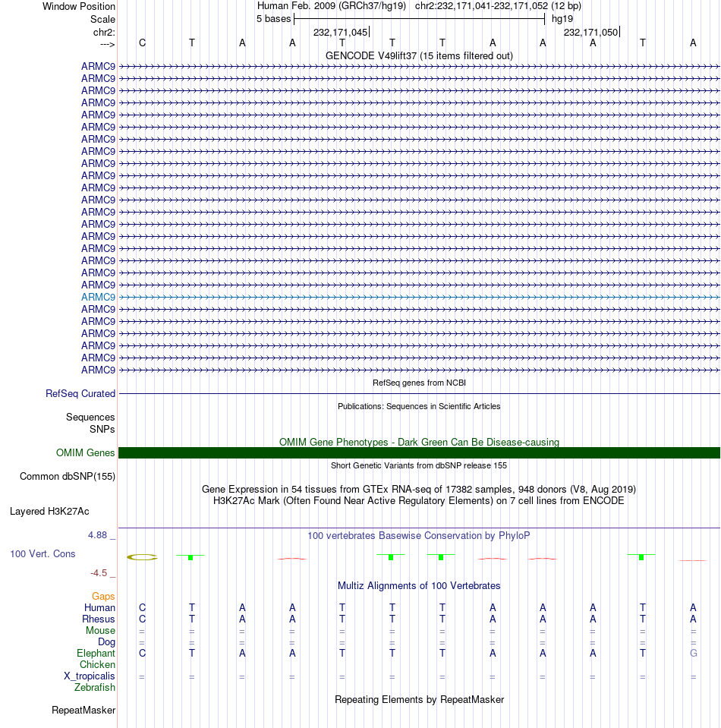Click the Dog species label

pos(106,642)
